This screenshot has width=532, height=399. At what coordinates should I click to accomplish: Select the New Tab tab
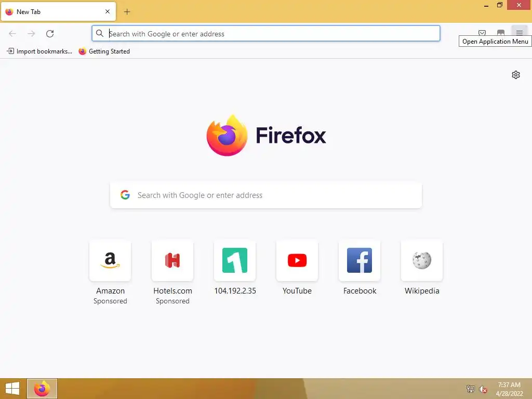(x=58, y=11)
